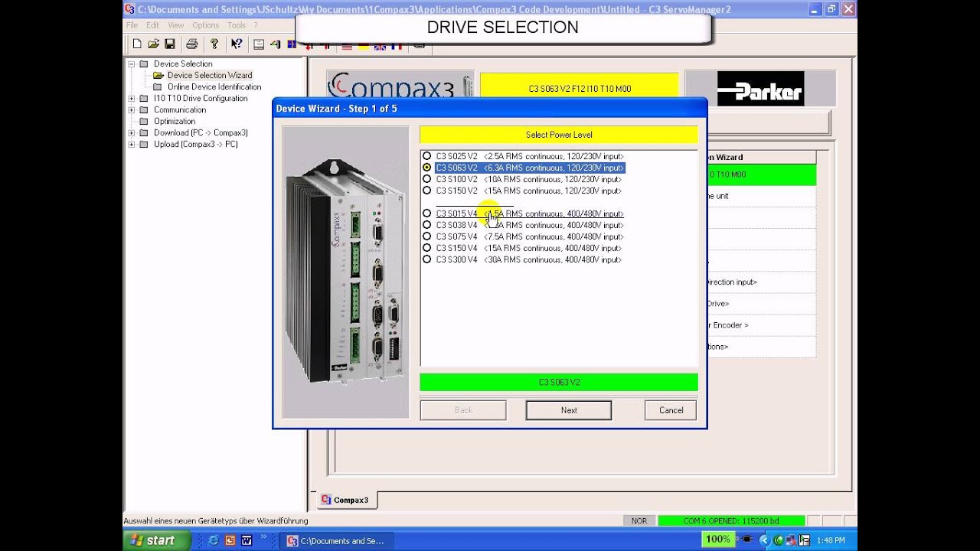Click the Device Selection tree label
The width and height of the screenshot is (980, 551).
click(x=183, y=64)
